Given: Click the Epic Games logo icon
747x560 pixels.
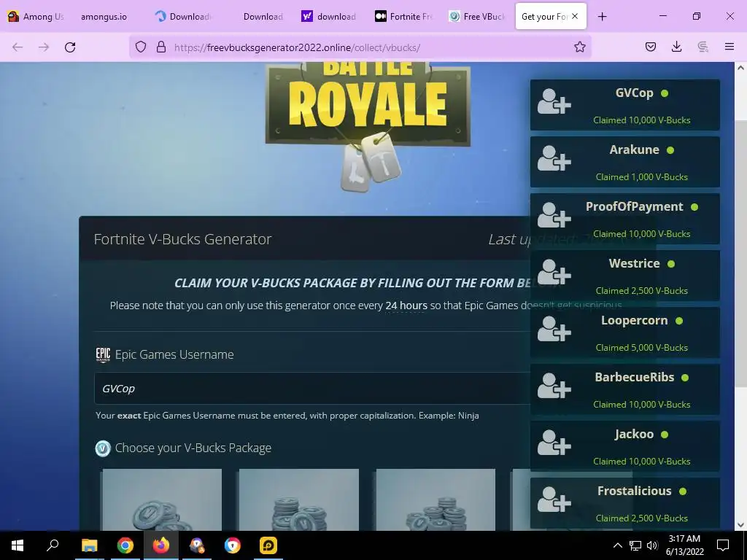Looking at the screenshot, I should click(x=103, y=355).
